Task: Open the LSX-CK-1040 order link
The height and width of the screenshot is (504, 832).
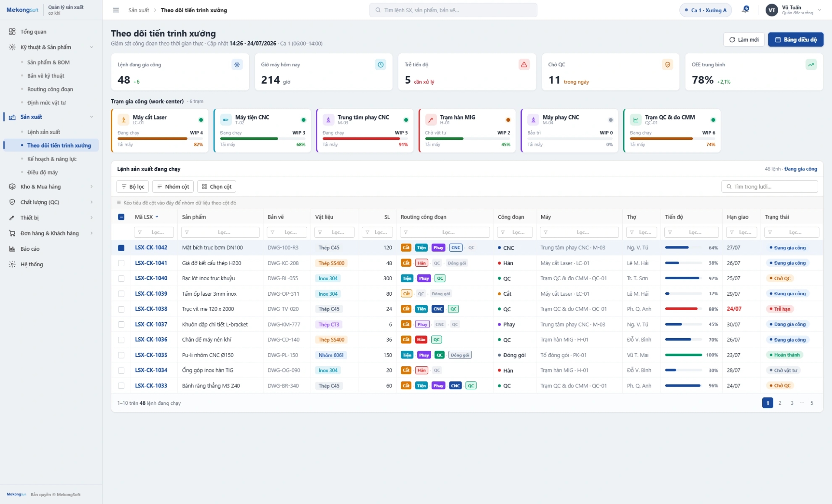Action: point(151,278)
